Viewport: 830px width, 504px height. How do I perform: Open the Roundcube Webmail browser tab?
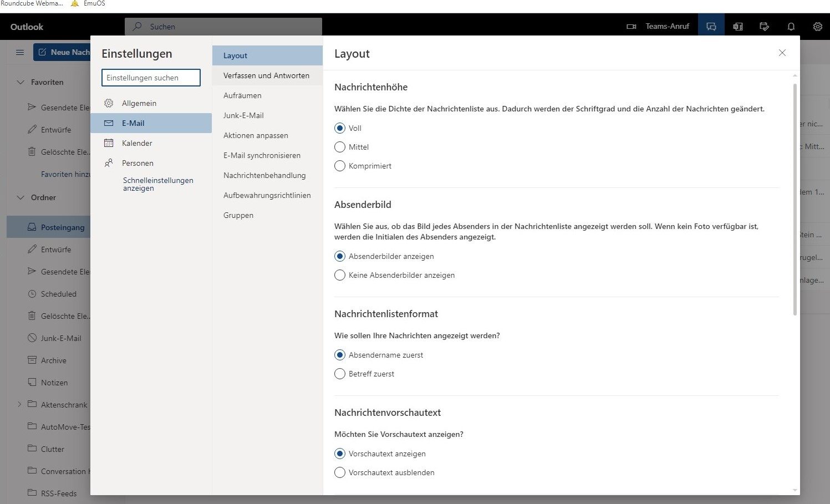32,3
